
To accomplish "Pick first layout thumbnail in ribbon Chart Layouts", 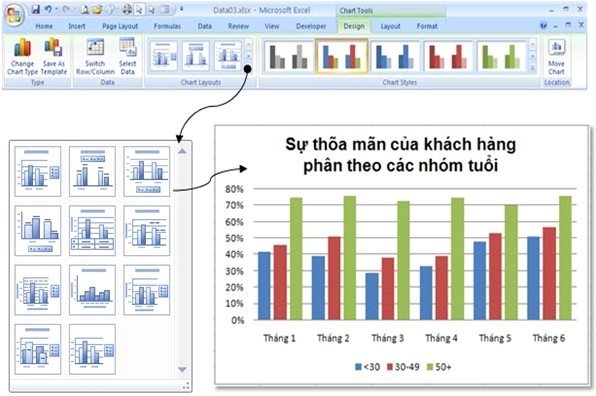I will (163, 56).
